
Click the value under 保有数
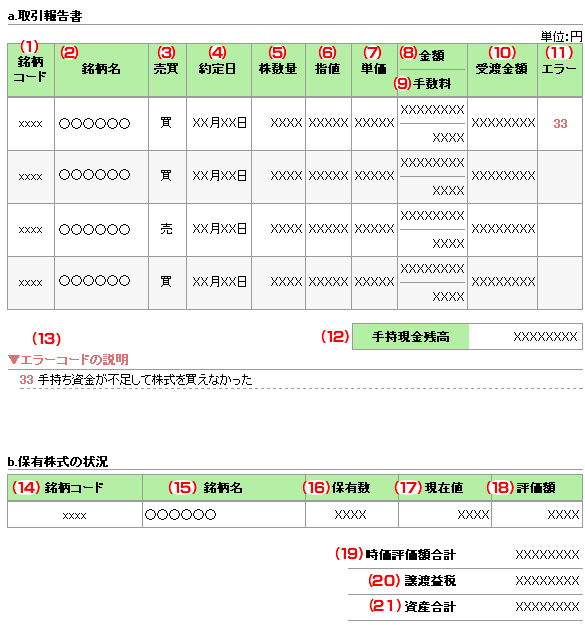tap(350, 515)
